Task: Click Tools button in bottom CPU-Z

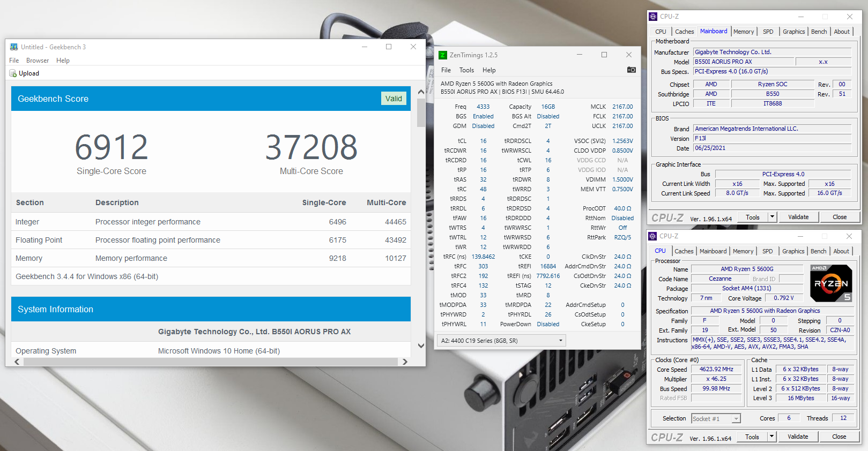Action: [752, 437]
